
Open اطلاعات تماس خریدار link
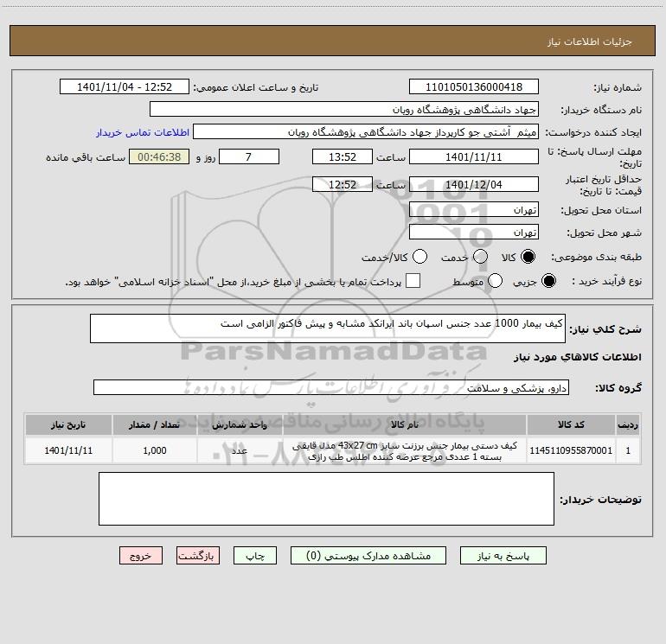tap(143, 132)
